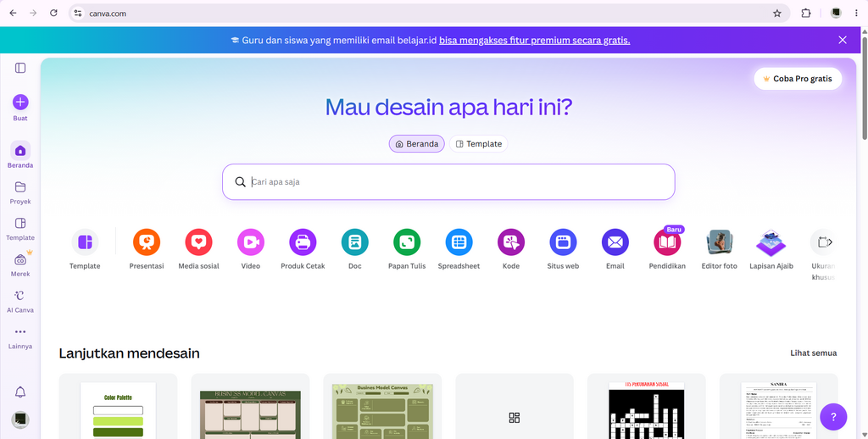Click the canva.com address bar

[x=429, y=14]
